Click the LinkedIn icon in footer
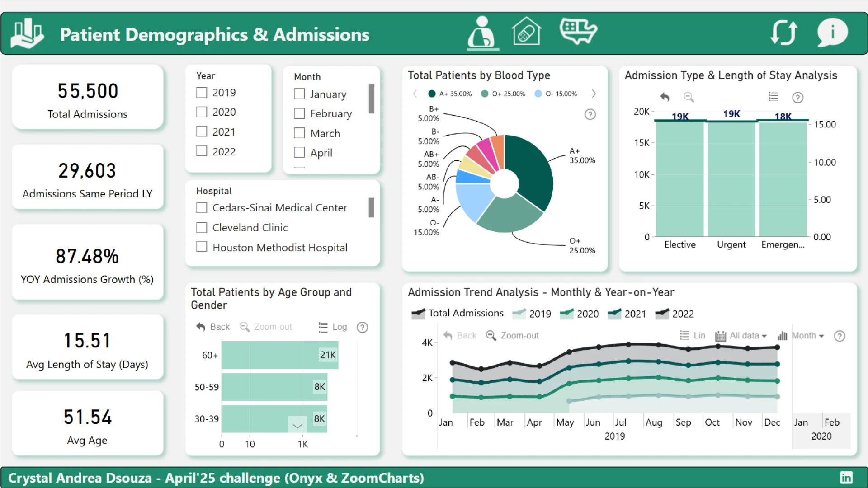 (x=846, y=477)
